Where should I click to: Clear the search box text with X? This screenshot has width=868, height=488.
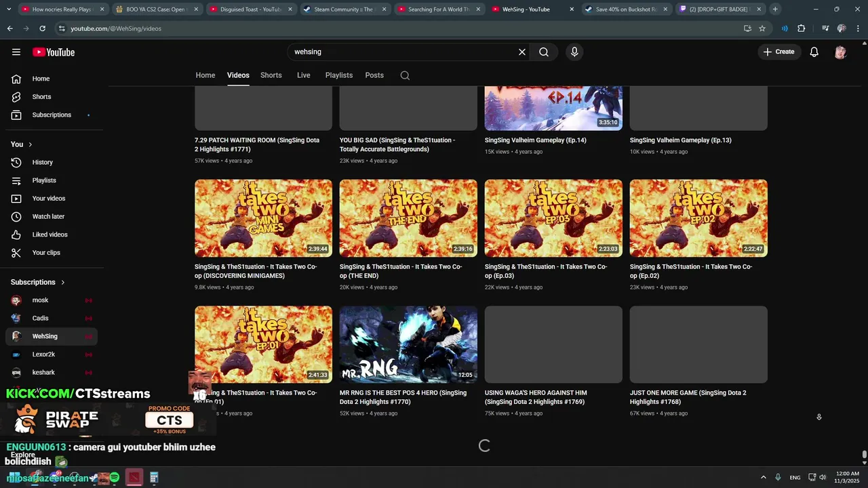[x=522, y=52]
